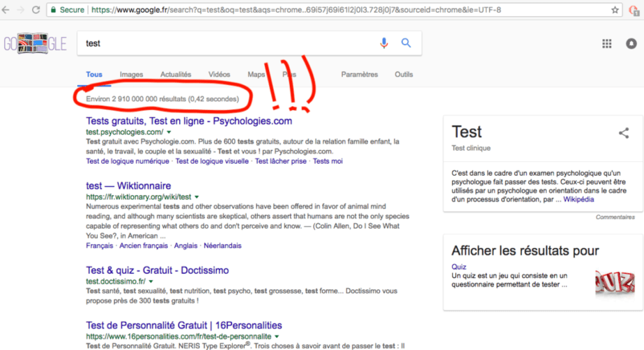This screenshot has width=644, height=350.
Task: Open dropdown arrow next to fr.wiktionary.org URL
Action: pyautogui.click(x=197, y=197)
